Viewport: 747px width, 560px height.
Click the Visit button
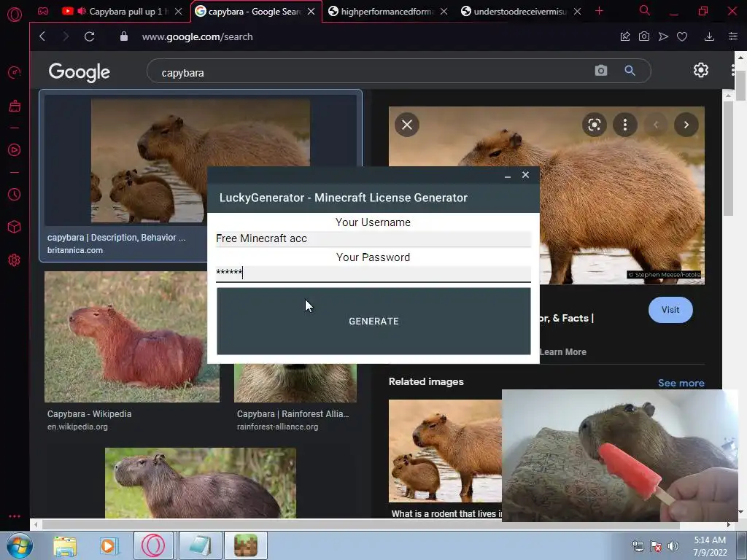(670, 309)
